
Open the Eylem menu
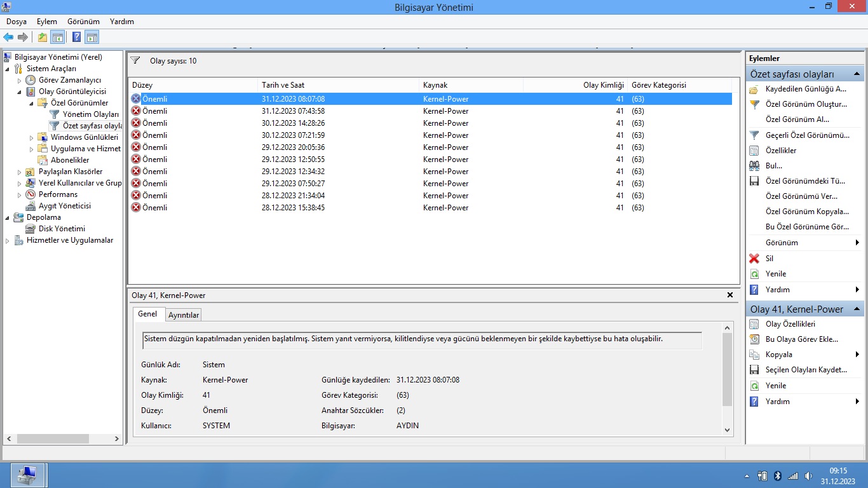[47, 22]
